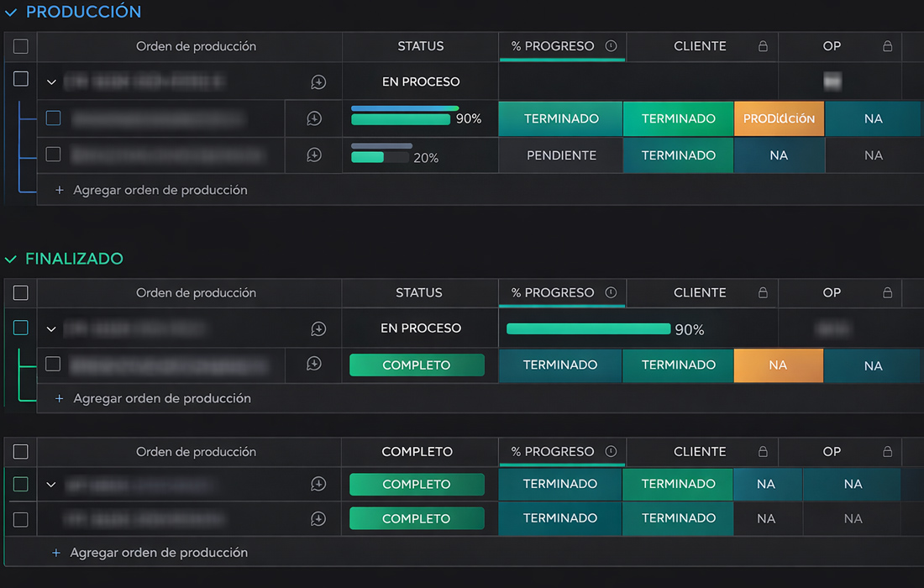Click the PENDIENTE status cell

point(561,155)
